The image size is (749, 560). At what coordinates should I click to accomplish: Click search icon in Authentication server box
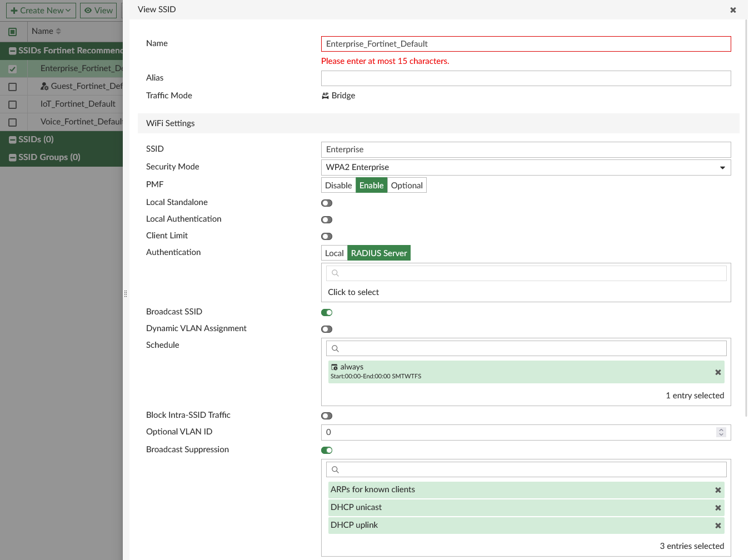coord(335,273)
